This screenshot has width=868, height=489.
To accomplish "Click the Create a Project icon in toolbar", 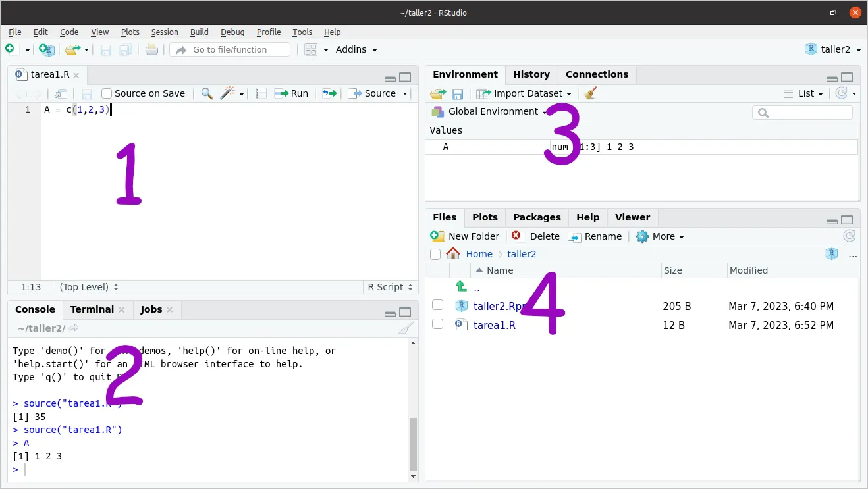I will [x=46, y=49].
